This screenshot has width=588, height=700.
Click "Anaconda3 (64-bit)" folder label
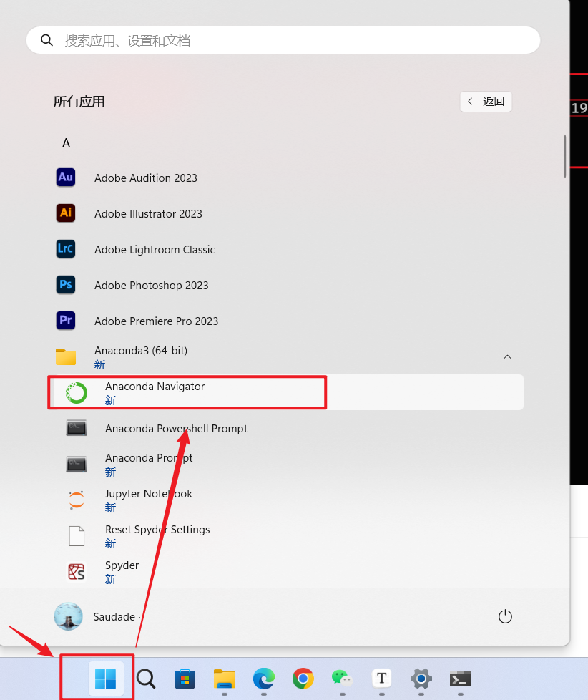pos(141,351)
